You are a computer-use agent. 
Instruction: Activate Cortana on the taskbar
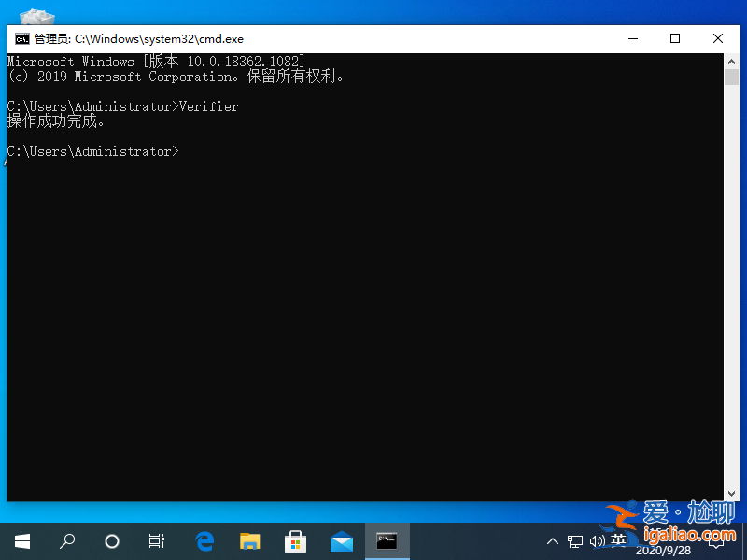(x=111, y=540)
